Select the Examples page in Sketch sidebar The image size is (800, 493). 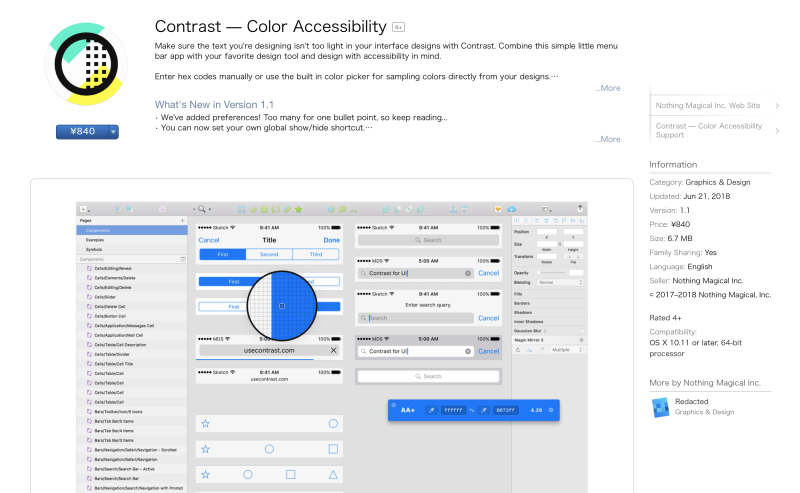tap(132, 240)
